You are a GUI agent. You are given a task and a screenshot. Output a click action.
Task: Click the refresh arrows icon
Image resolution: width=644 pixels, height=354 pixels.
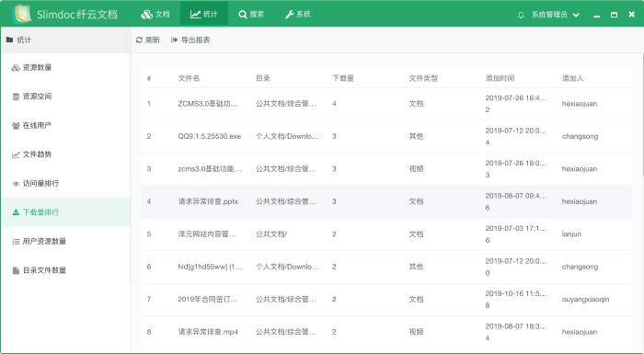tap(139, 40)
